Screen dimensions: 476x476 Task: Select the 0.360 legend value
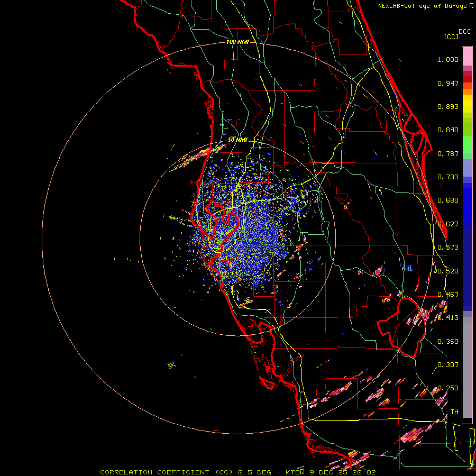click(448, 342)
